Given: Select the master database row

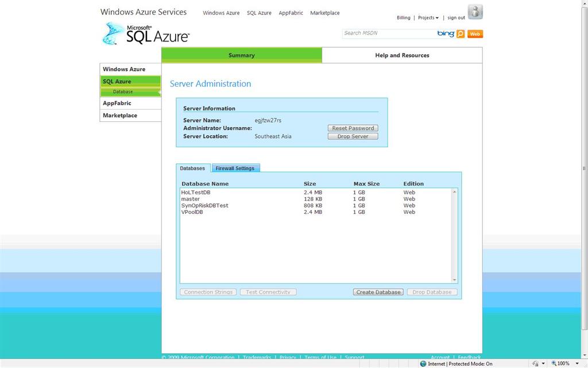Looking at the screenshot, I should tap(316, 199).
